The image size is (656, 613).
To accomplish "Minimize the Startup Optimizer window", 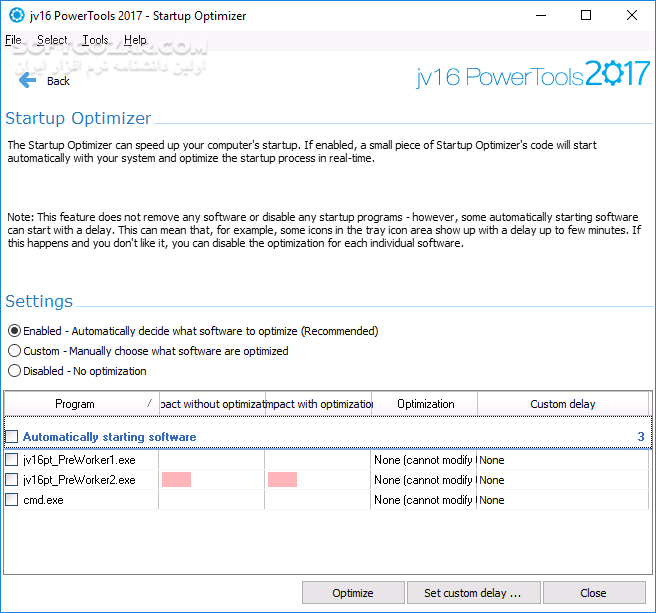I will 541,16.
